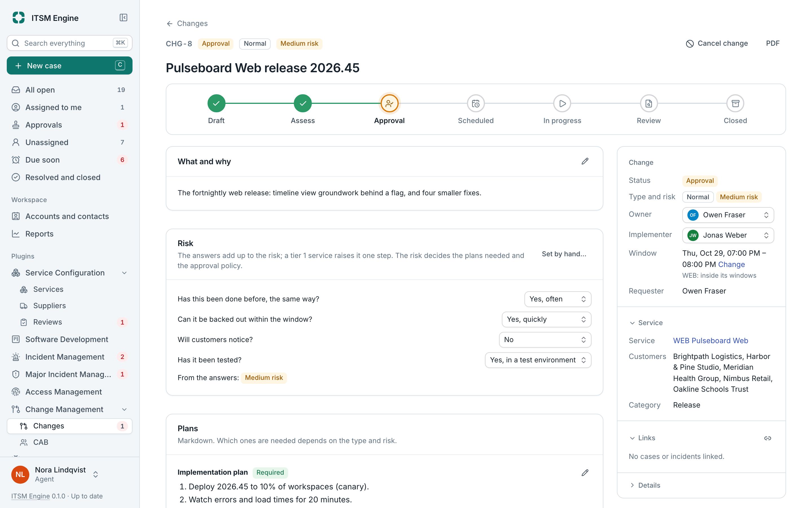Collapse the Links section
Screen dimensions: 812x508
coord(642,438)
